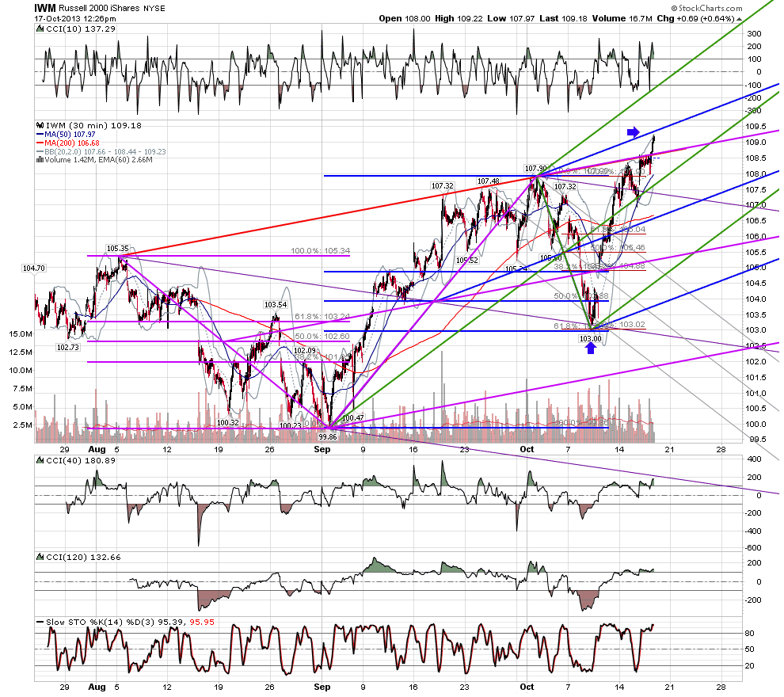784x697 pixels.
Task: Click the candlestick icon beside IWM (30 min)
Action: [x=40, y=125]
